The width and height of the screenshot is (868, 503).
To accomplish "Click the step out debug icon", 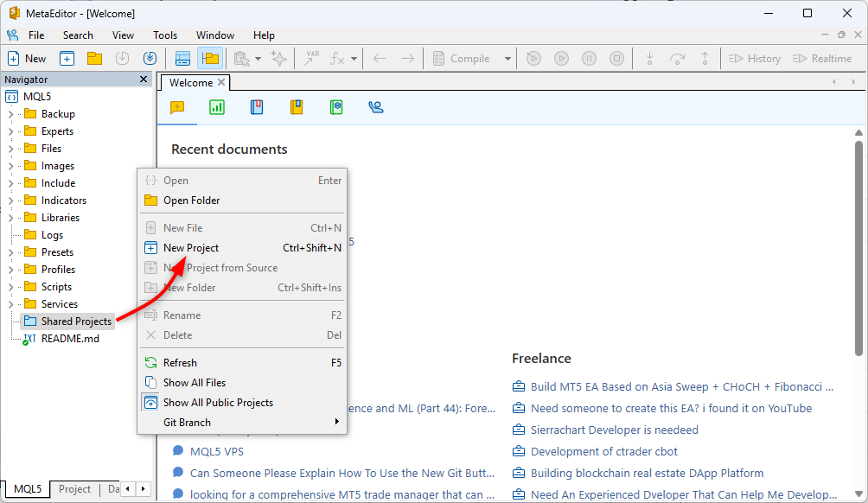I will (705, 59).
